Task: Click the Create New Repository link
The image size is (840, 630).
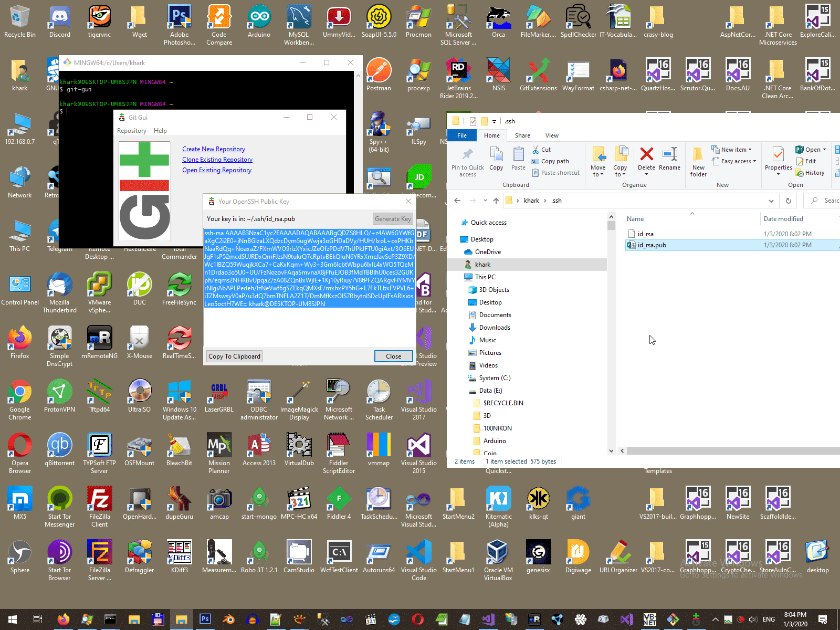Action: point(214,149)
